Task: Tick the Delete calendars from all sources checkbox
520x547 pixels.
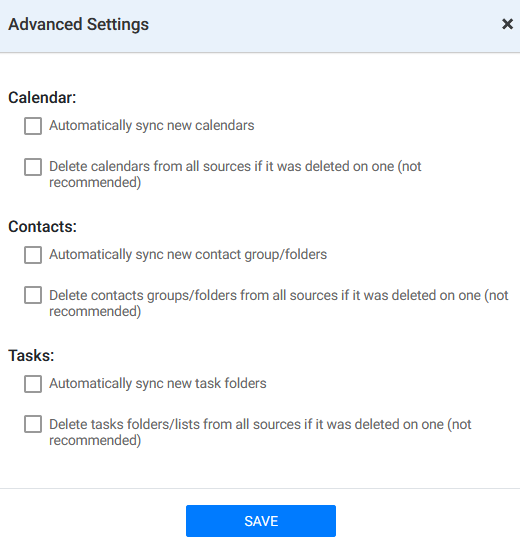Action: coord(33,167)
